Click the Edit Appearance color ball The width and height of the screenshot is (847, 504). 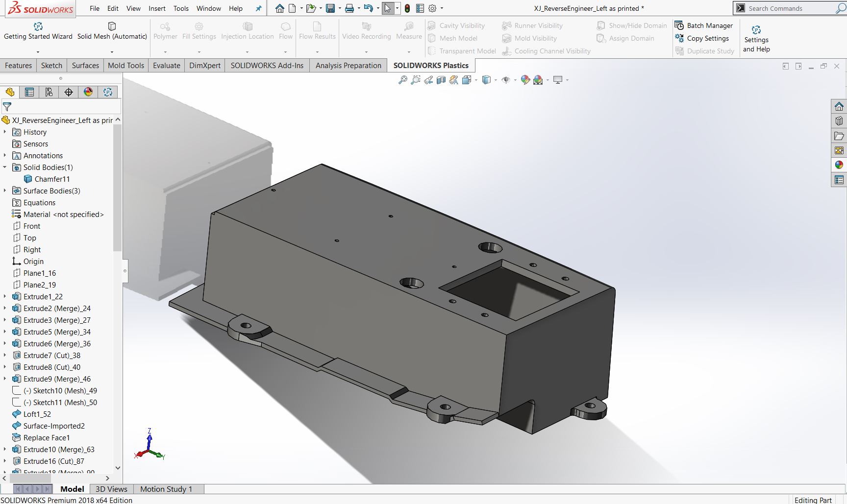(x=525, y=80)
